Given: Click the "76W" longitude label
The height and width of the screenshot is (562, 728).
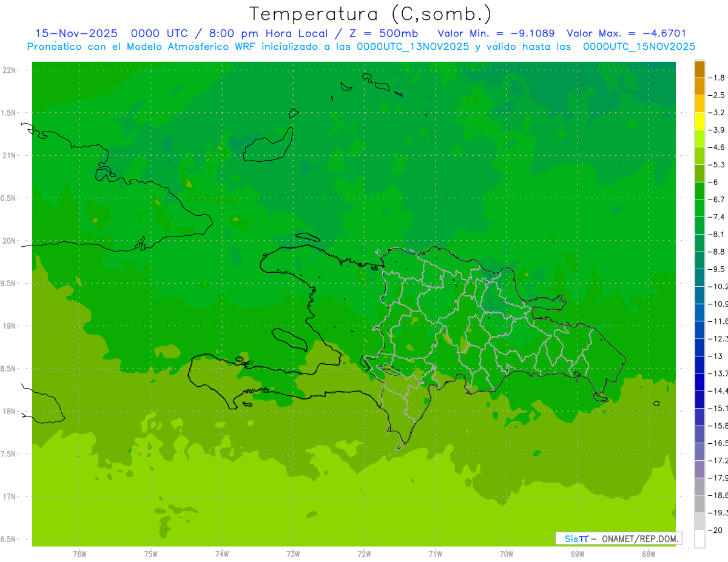Looking at the screenshot, I should (79, 554).
